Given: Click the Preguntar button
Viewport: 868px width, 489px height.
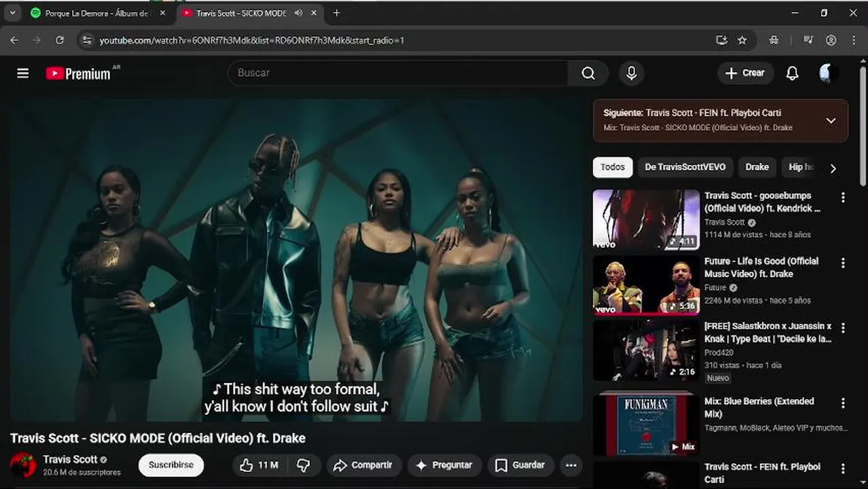Looking at the screenshot, I should pyautogui.click(x=445, y=465).
